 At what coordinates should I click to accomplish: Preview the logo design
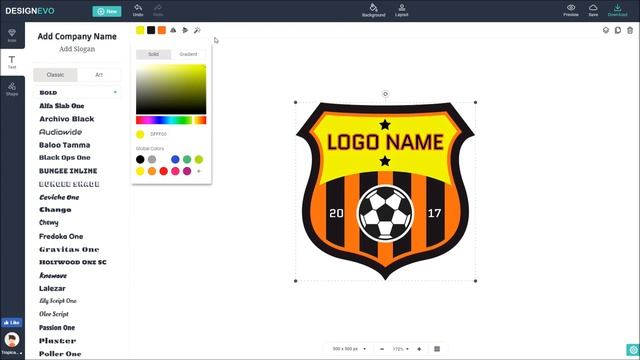(x=571, y=10)
